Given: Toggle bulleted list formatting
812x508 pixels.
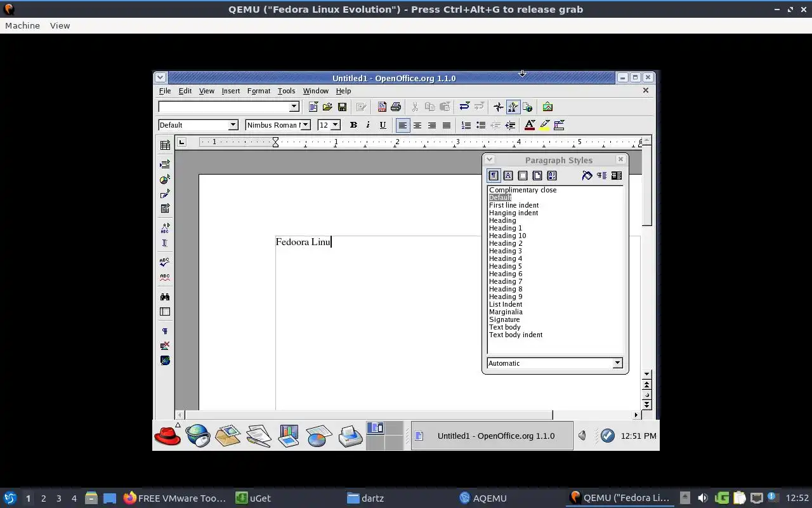Looking at the screenshot, I should click(481, 125).
